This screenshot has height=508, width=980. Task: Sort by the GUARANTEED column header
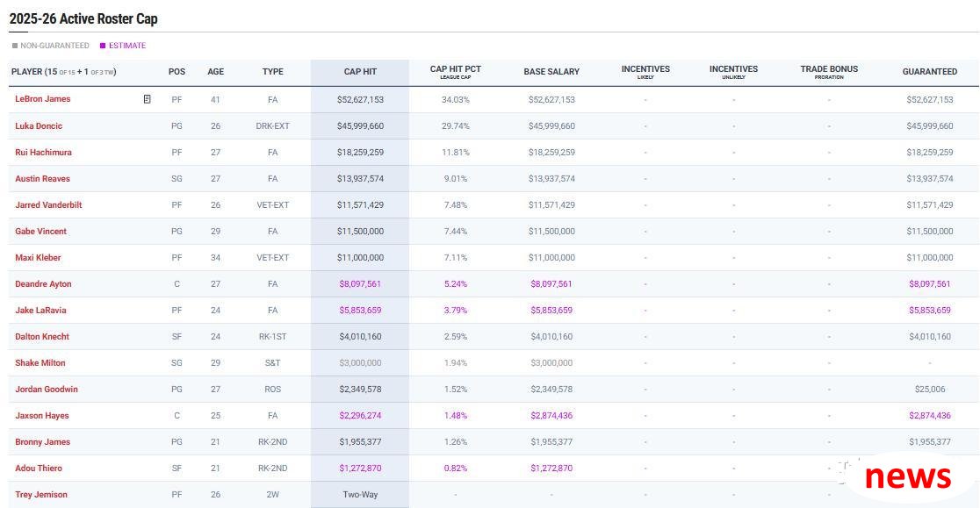(930, 72)
